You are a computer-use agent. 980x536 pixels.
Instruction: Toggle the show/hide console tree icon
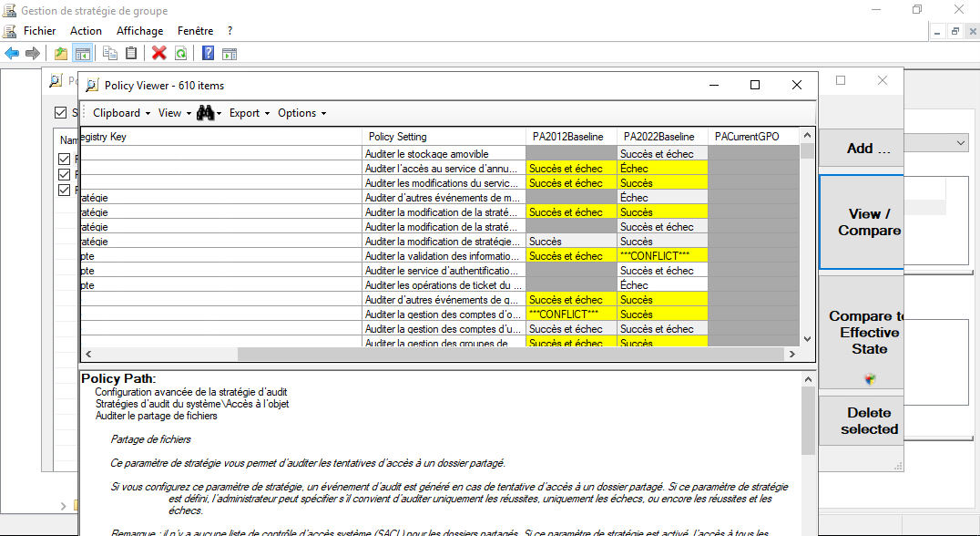point(82,53)
